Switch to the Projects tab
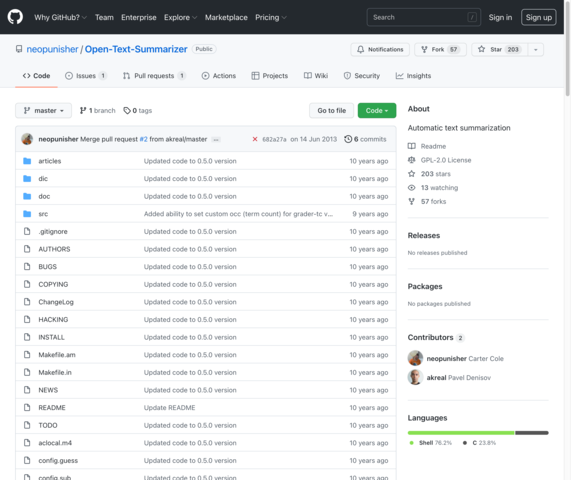Image resolution: width=571 pixels, height=480 pixels. point(269,76)
